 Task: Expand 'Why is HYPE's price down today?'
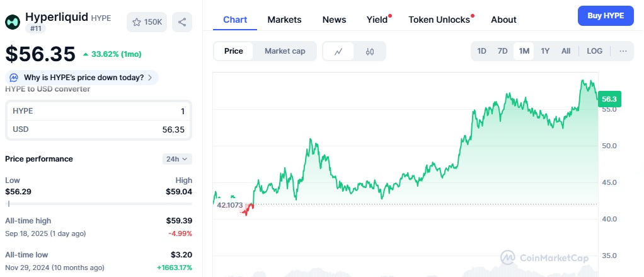point(84,78)
